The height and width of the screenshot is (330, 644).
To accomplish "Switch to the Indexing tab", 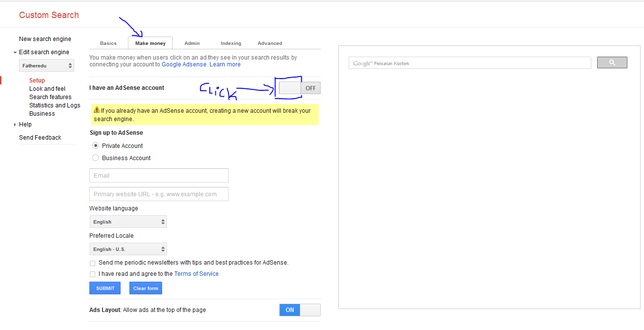I will pyautogui.click(x=231, y=43).
